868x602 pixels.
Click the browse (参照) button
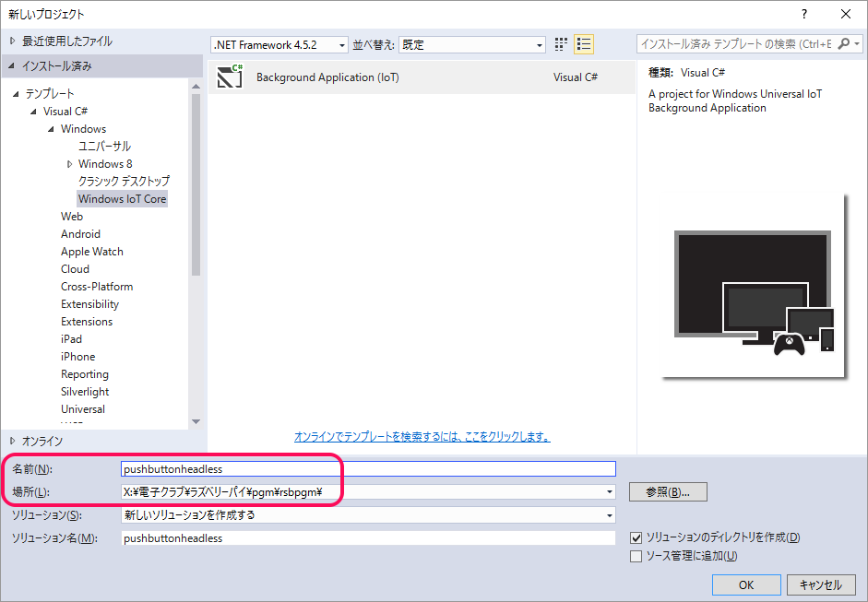[668, 492]
